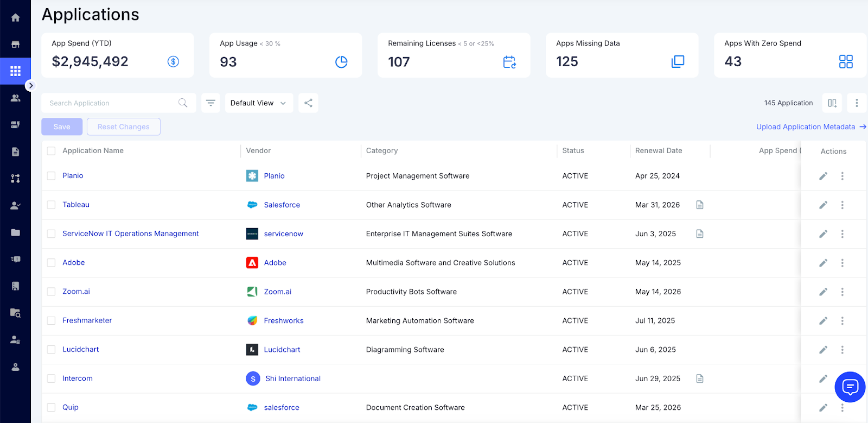This screenshot has width=868, height=423.
Task: Edit the Adobe row with pencil icon
Action: click(x=823, y=263)
